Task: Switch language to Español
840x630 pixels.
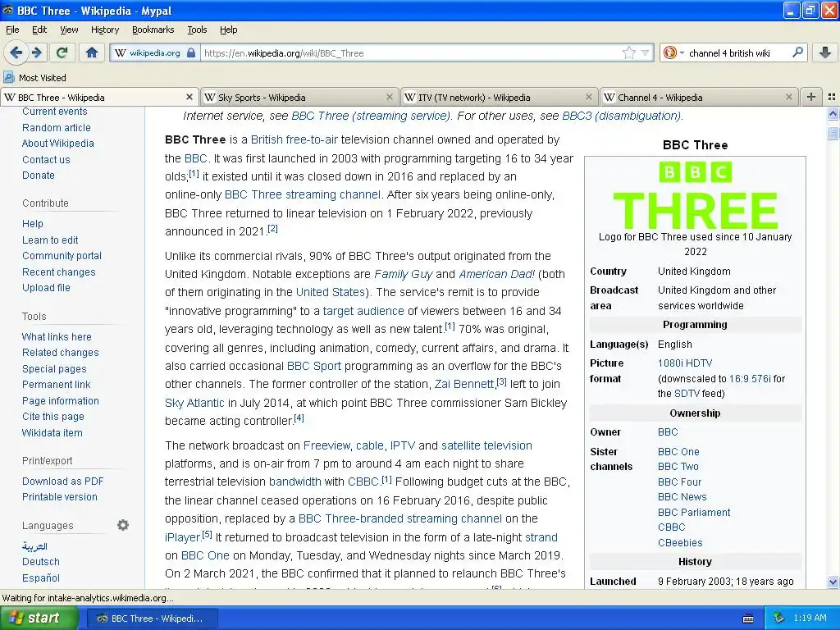Action: (41, 578)
